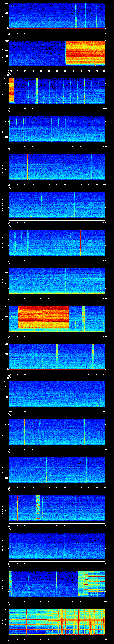Select the '6:10:00' start time label
The image size is (114, 644).
click(x=9, y=109)
